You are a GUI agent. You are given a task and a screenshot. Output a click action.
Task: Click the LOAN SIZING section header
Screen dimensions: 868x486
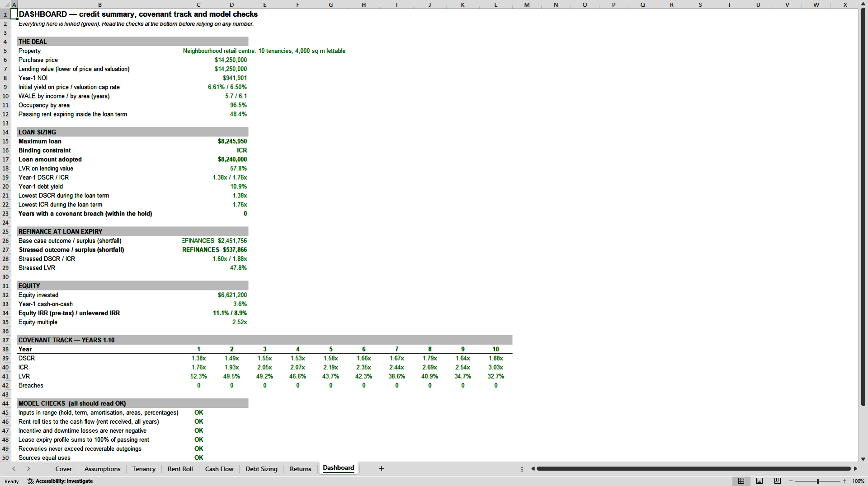(x=132, y=132)
